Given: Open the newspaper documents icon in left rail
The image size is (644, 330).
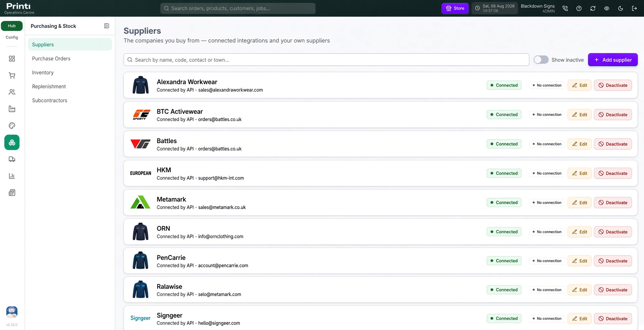Looking at the screenshot, I should (x=12, y=192).
